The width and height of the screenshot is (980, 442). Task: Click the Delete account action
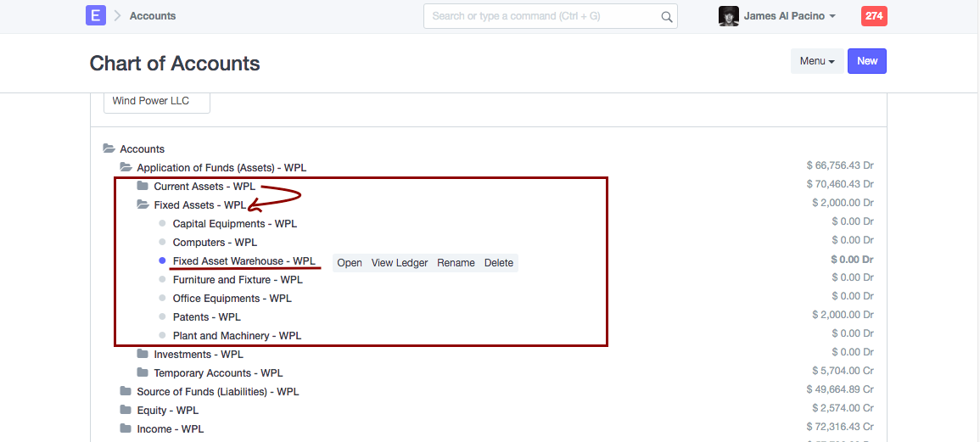(499, 263)
